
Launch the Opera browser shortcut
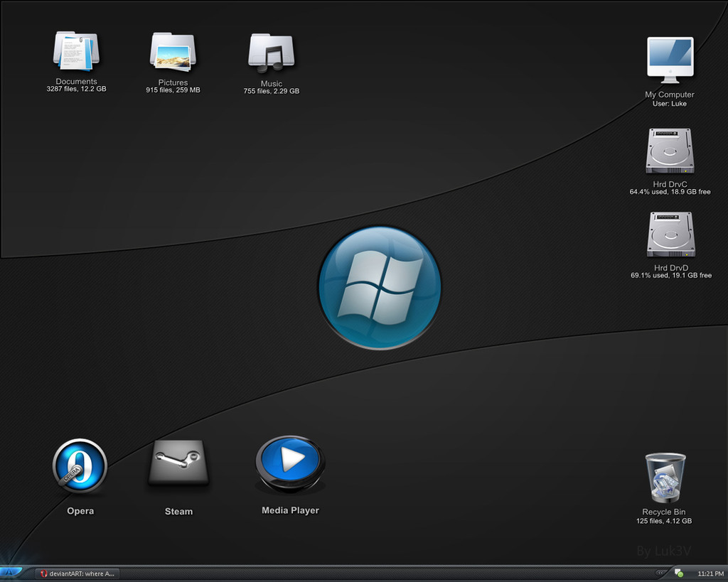[80, 465]
